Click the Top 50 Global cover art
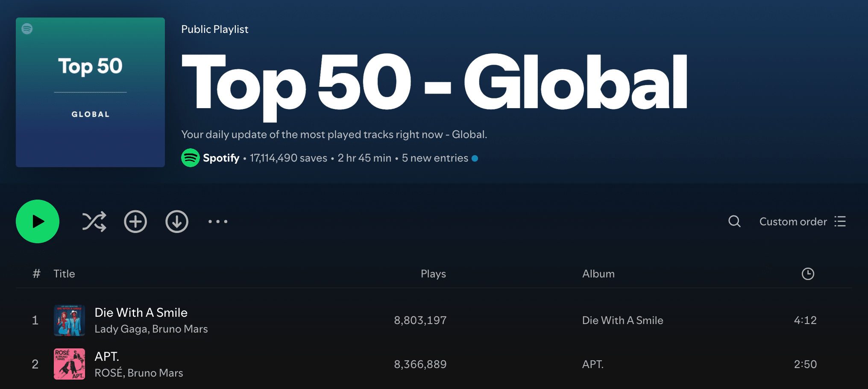Viewport: 868px width, 389px height. (x=90, y=92)
